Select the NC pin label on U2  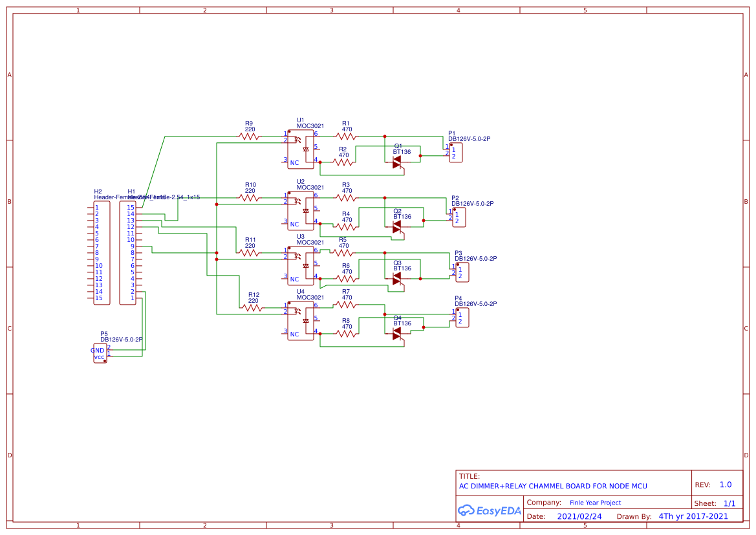point(294,223)
